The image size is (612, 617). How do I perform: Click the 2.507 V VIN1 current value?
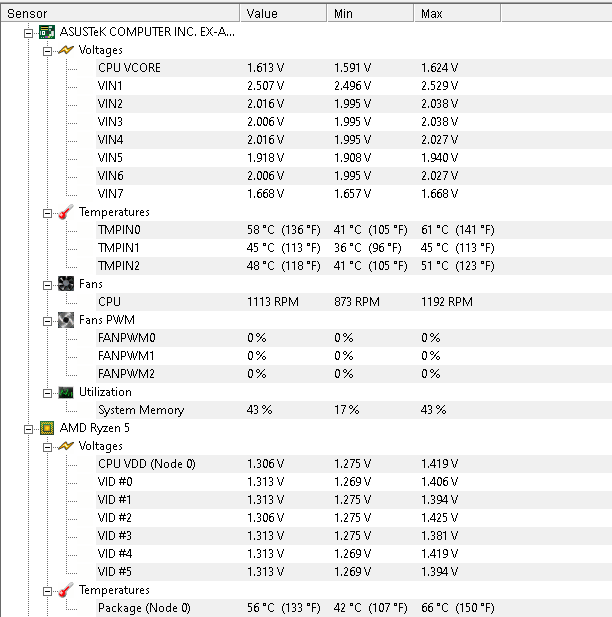(x=266, y=86)
